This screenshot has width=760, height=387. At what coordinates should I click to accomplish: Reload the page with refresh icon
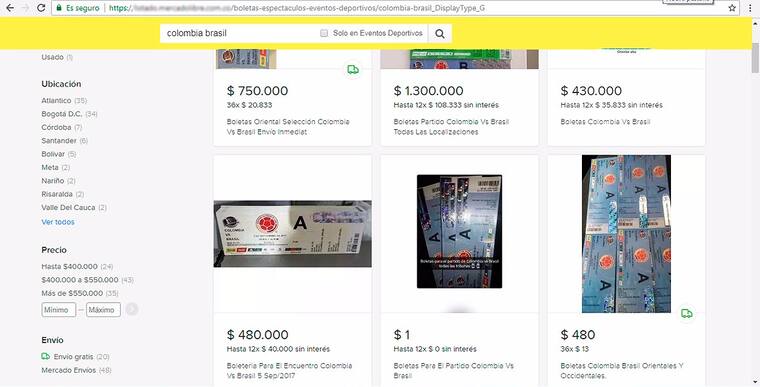[41, 8]
